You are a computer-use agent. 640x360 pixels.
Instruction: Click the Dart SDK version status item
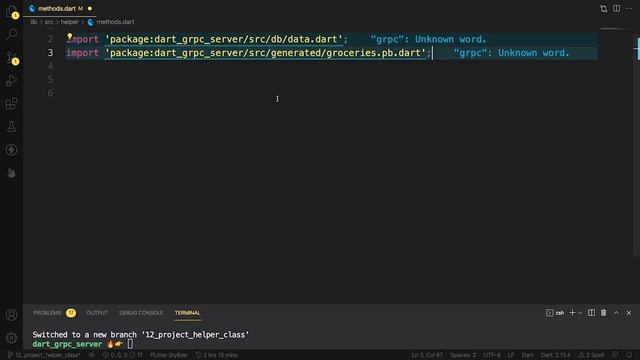tap(555, 355)
